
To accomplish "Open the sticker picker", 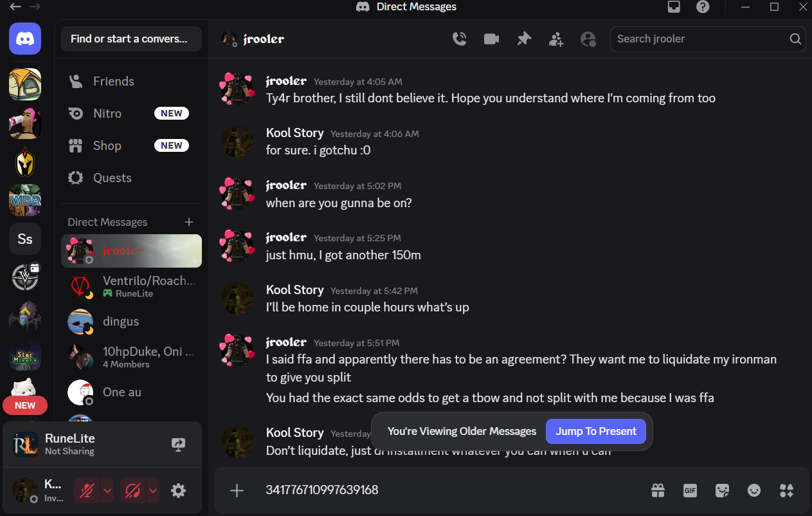I will 722,490.
